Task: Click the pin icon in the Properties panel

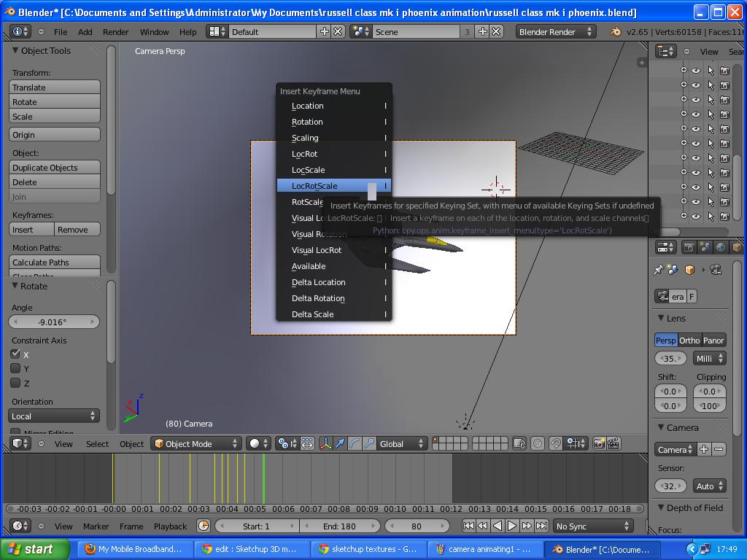Action: coord(657,270)
